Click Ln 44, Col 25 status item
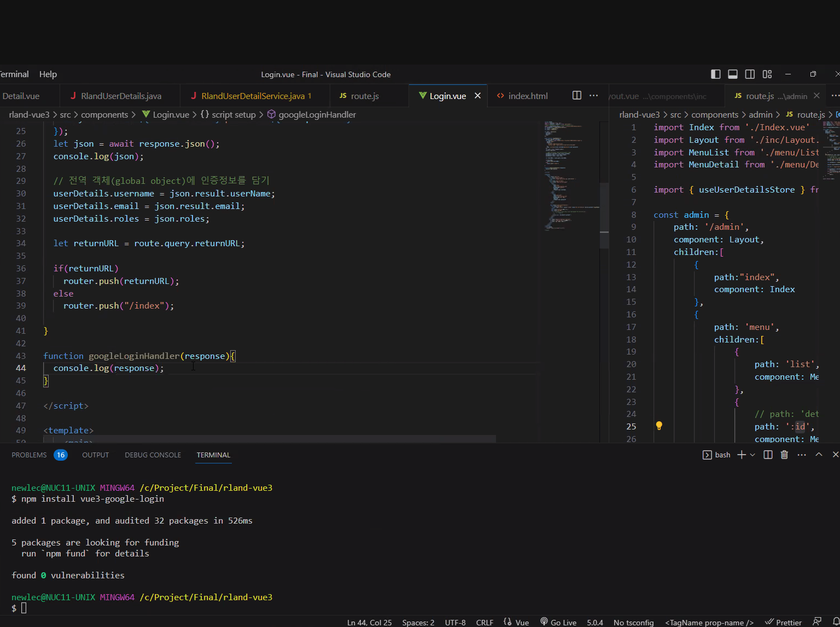Viewport: 840px width, 627px height. point(369,623)
